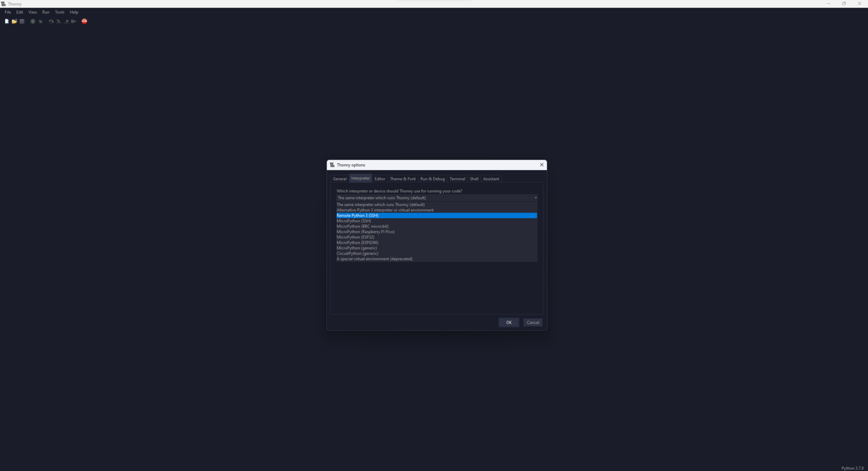Select CircuitPython (generic) option
Screen dimensions: 868x471
[x=437, y=254]
